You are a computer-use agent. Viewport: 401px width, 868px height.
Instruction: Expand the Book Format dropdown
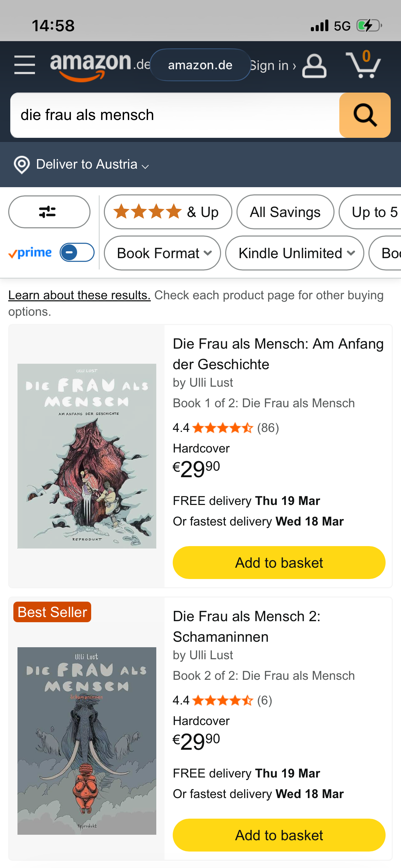click(x=162, y=253)
